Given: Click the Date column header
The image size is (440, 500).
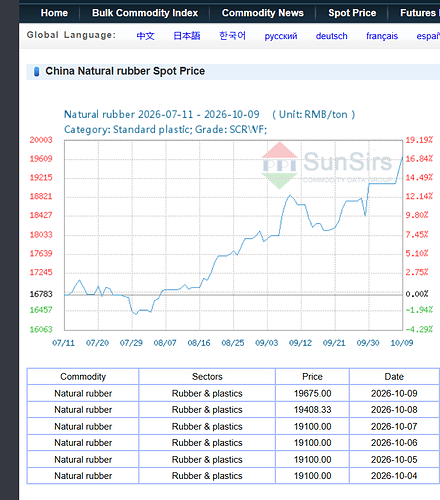Looking at the screenshot, I should [x=394, y=377].
